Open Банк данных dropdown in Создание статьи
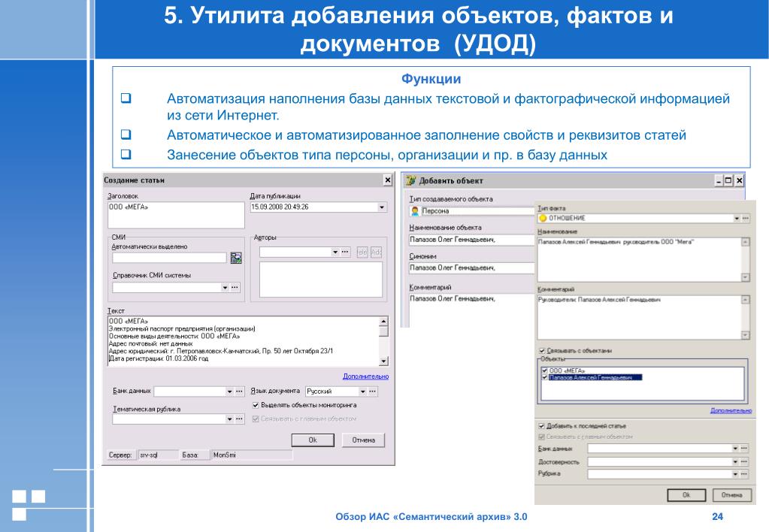Image resolution: width=769 pixels, height=532 pixels. (229, 391)
